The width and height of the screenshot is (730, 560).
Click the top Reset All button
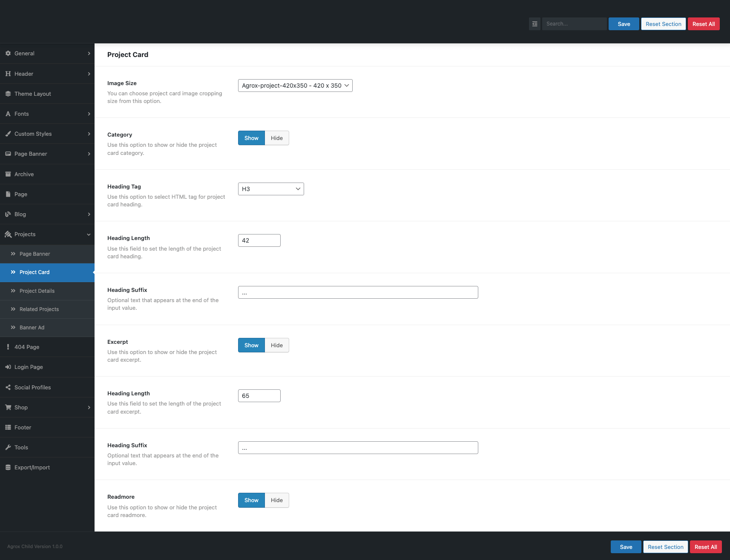click(704, 24)
